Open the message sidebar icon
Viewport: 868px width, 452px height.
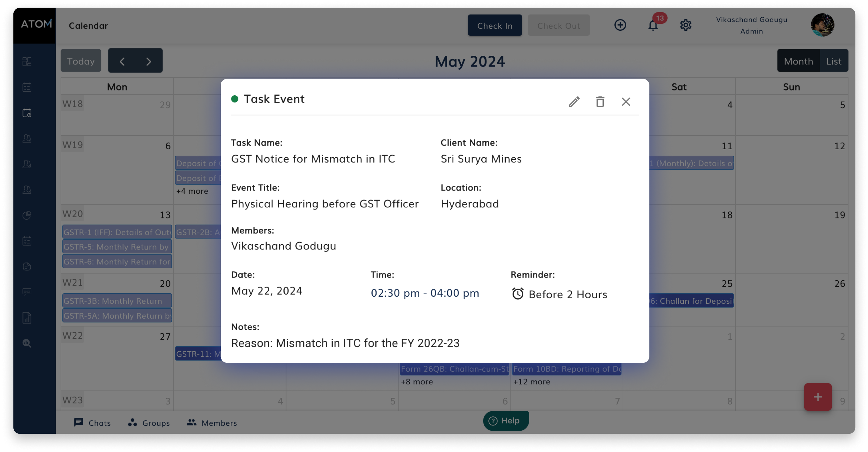[x=27, y=292]
